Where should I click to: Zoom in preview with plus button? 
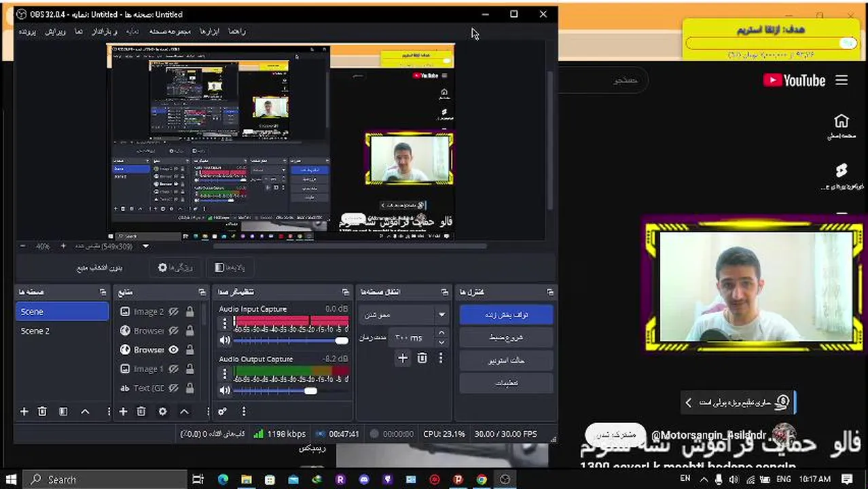point(63,247)
